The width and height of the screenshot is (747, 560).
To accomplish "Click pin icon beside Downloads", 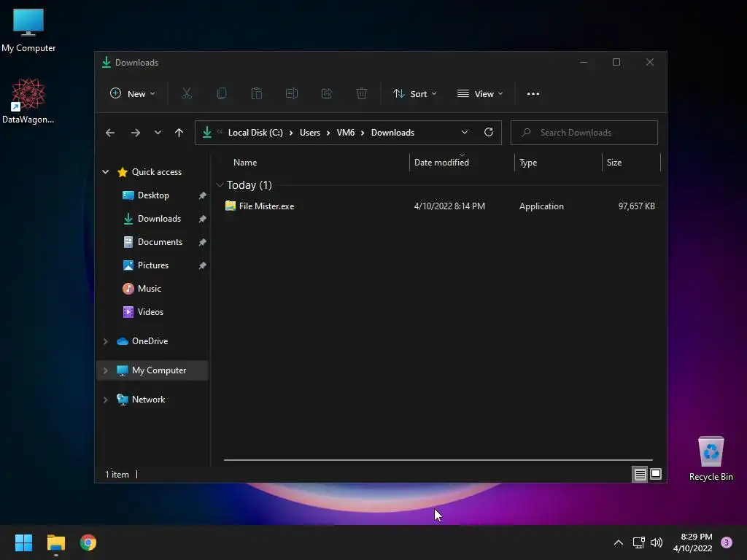I will pyautogui.click(x=203, y=219).
